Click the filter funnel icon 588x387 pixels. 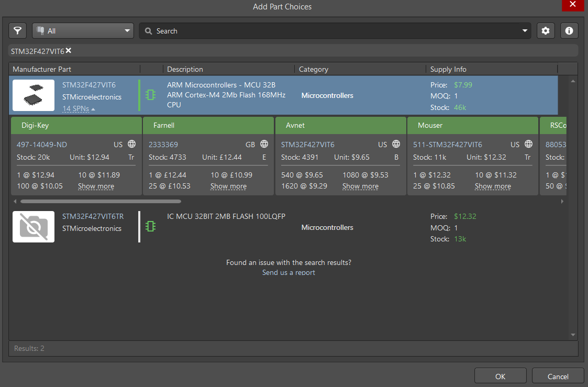18,31
